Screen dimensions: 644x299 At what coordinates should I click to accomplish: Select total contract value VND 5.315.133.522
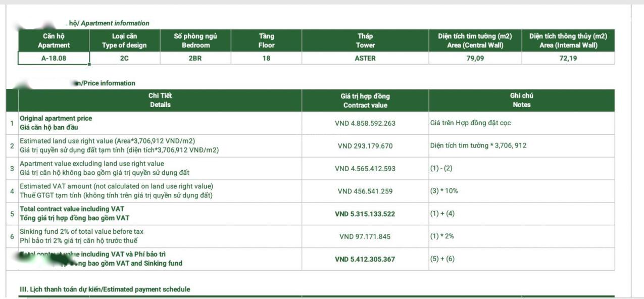pyautogui.click(x=365, y=214)
